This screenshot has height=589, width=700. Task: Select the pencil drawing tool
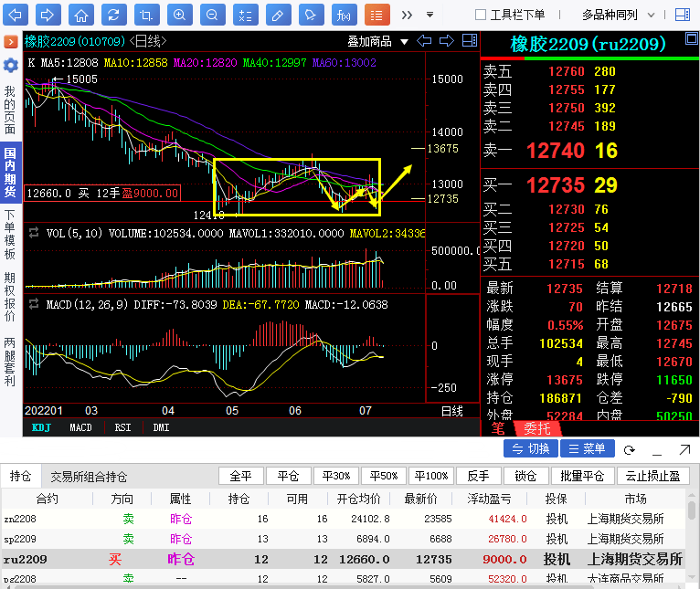pyautogui.click(x=278, y=15)
